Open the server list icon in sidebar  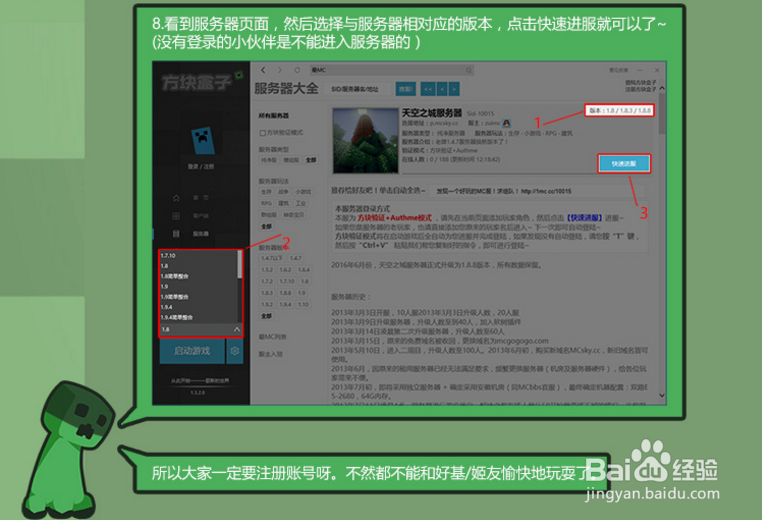tap(176, 234)
